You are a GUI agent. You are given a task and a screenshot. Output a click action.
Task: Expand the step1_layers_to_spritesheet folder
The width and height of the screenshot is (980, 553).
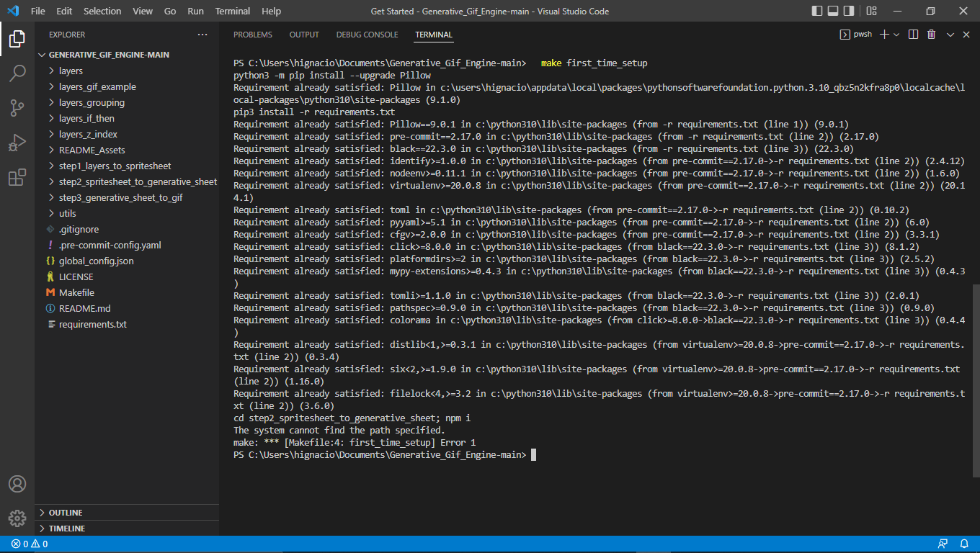click(x=127, y=166)
